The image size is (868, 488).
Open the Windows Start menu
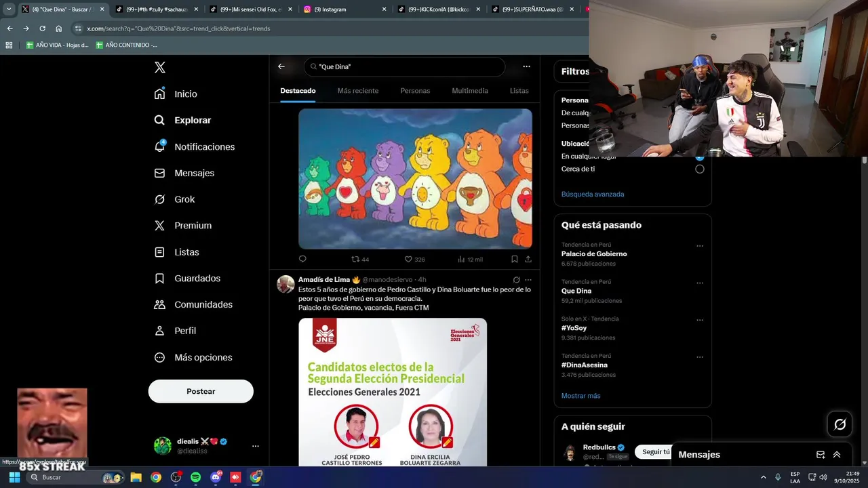[14, 477]
